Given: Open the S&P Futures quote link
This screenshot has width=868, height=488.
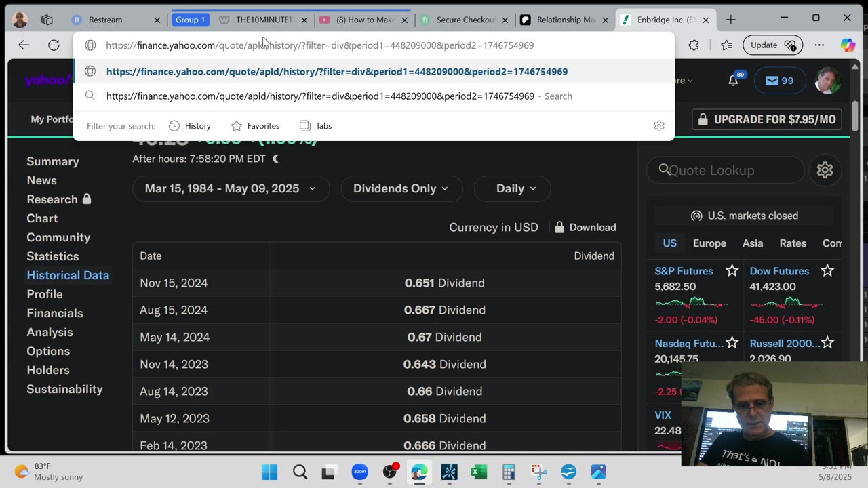Looking at the screenshot, I should pyautogui.click(x=684, y=271).
